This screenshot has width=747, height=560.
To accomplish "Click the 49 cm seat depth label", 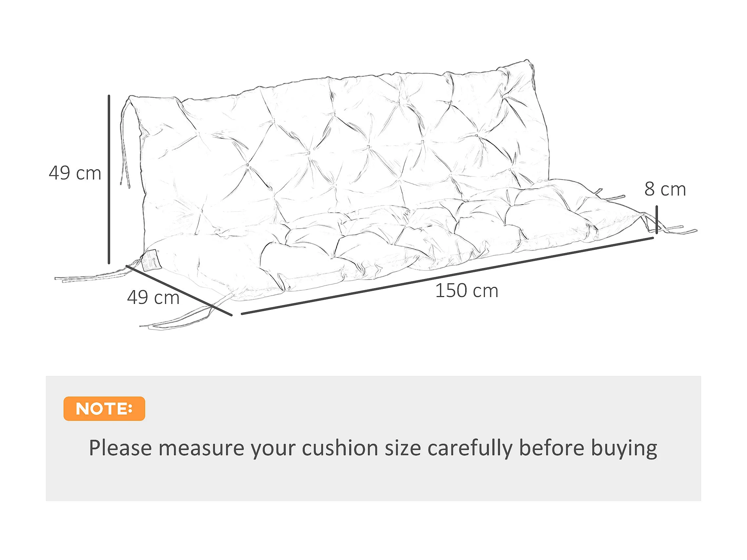I will click(153, 298).
